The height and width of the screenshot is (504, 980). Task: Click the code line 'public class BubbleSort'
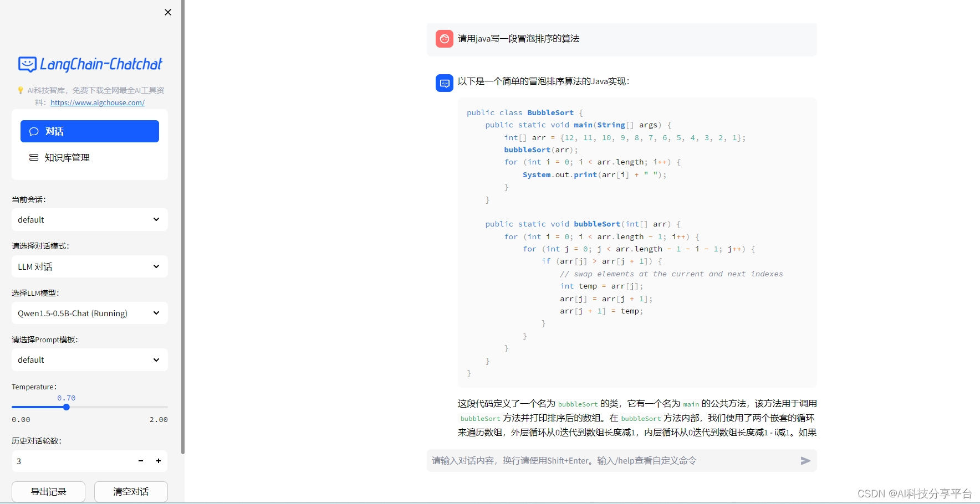pyautogui.click(x=524, y=112)
